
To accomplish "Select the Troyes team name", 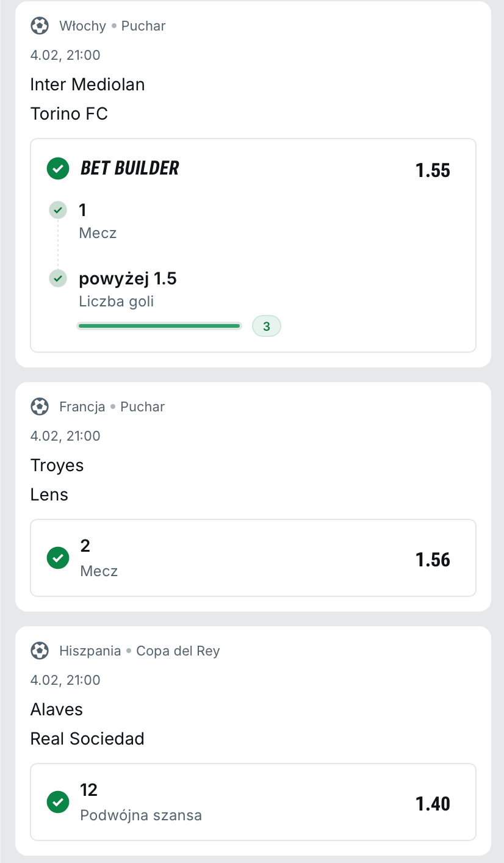I will (x=57, y=465).
